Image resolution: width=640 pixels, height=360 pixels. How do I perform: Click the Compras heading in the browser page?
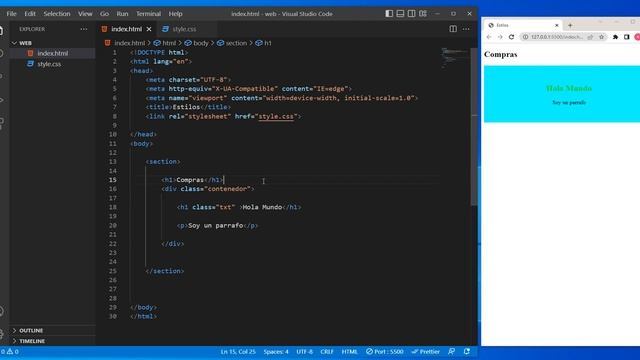pos(500,54)
